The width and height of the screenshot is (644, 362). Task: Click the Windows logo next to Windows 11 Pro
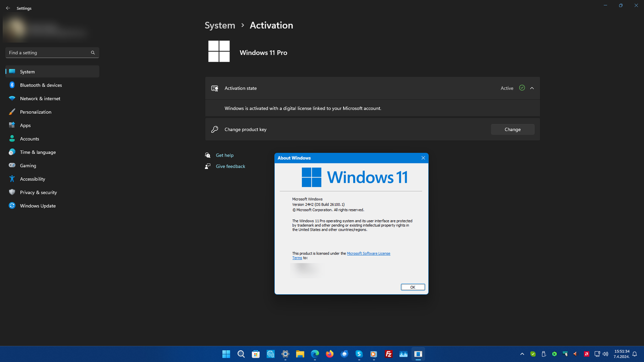click(x=219, y=51)
